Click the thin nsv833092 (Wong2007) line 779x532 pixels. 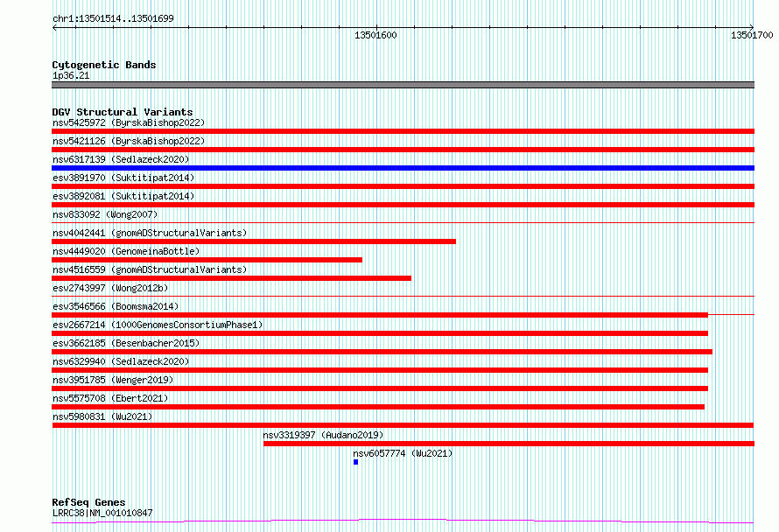point(403,223)
